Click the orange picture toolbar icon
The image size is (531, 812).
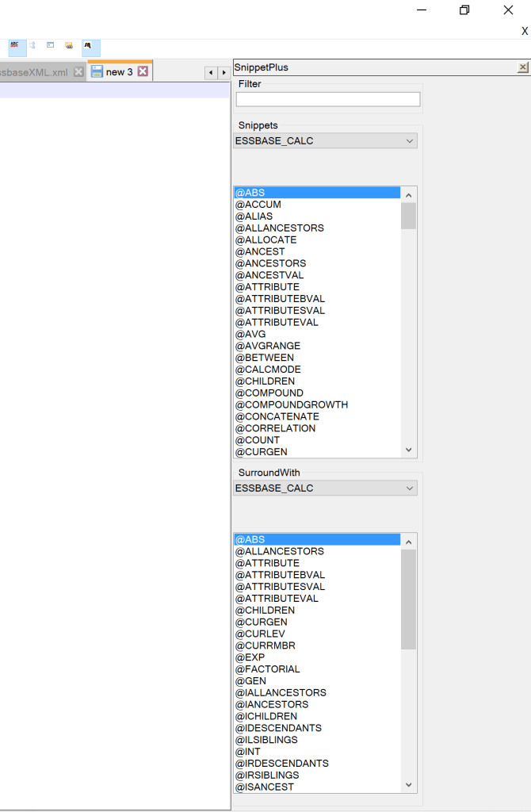[x=69, y=45]
